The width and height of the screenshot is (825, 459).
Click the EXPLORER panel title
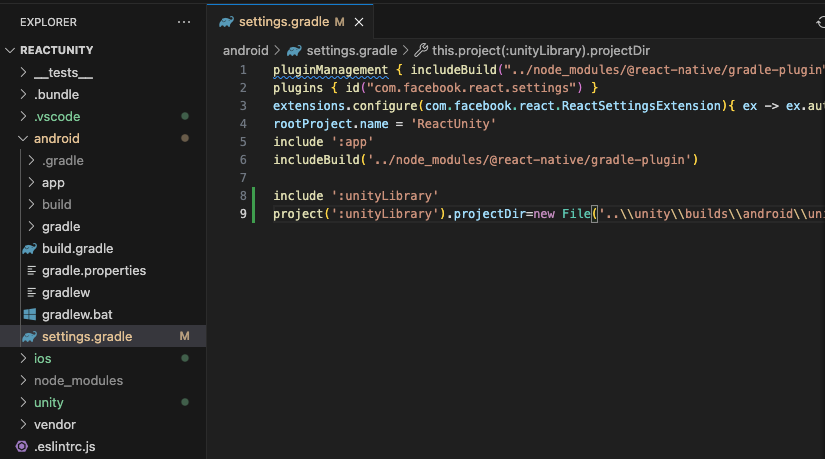pyautogui.click(x=48, y=22)
